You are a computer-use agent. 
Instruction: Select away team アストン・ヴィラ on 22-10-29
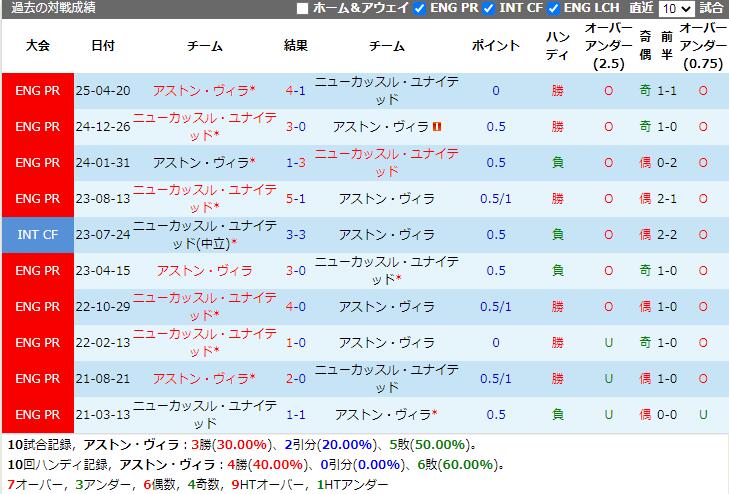(x=387, y=307)
